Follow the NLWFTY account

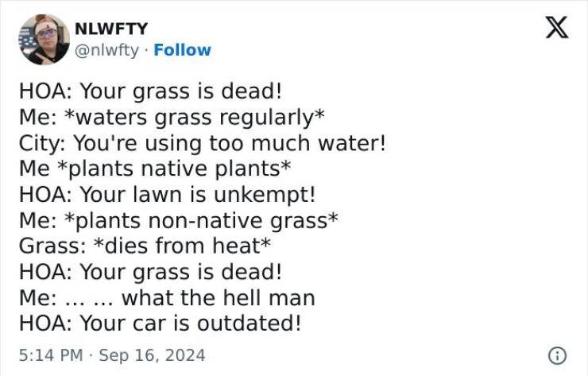coord(182,50)
